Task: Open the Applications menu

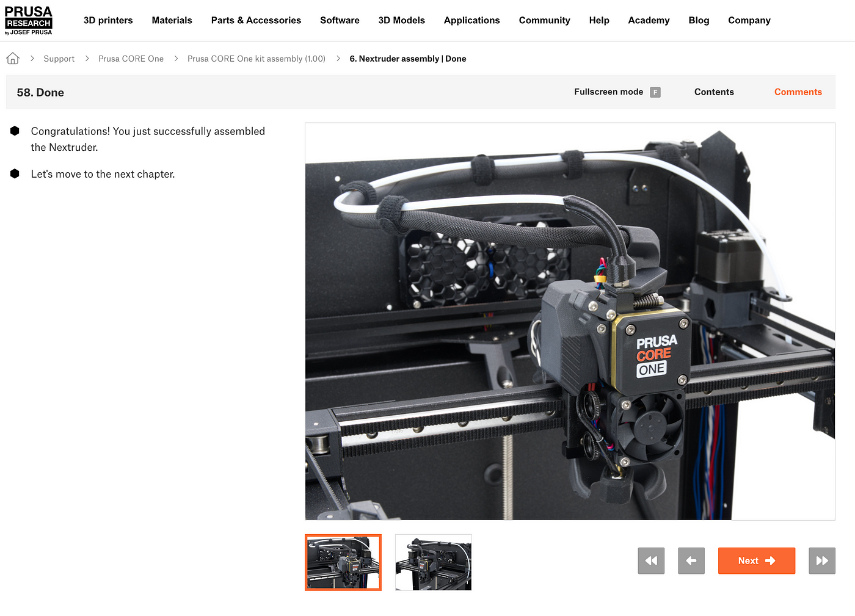Action: [472, 20]
